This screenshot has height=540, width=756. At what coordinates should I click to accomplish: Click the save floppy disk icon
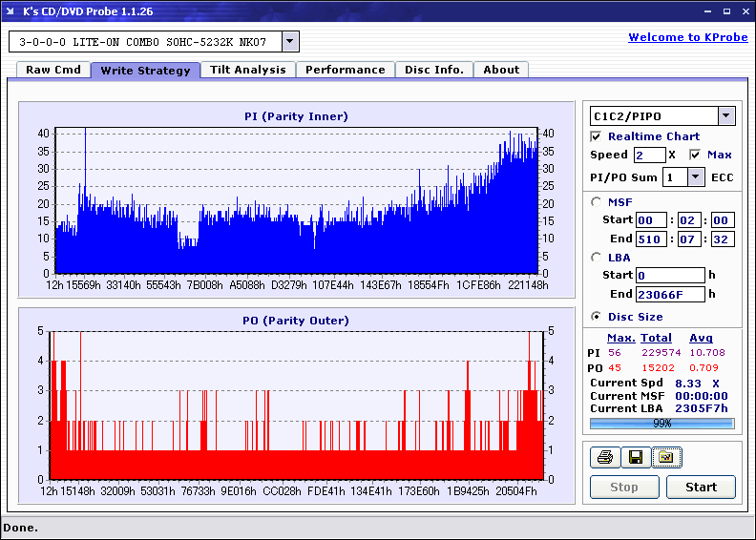(x=635, y=458)
